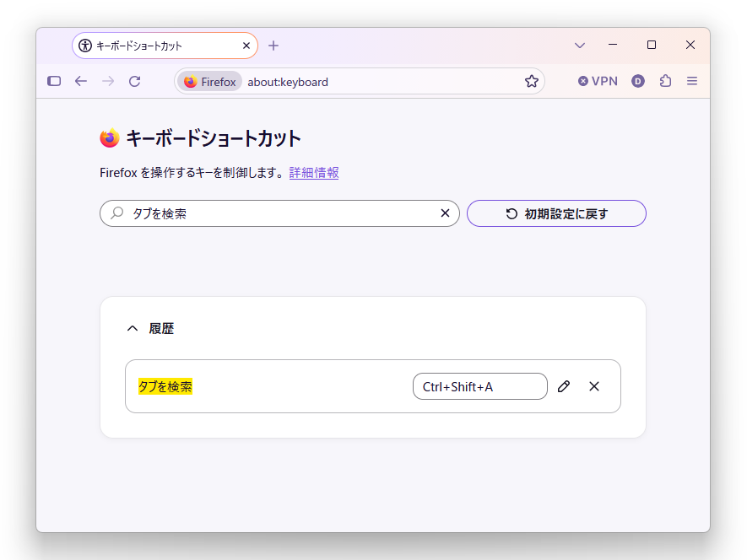Open the account avatar D icon
This screenshot has height=560, width=747.
click(638, 82)
